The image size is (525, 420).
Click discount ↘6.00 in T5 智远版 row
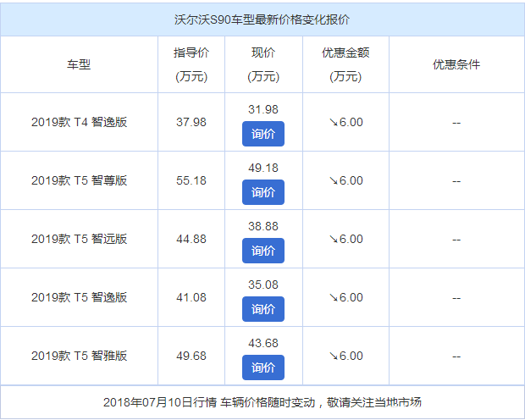coord(345,239)
